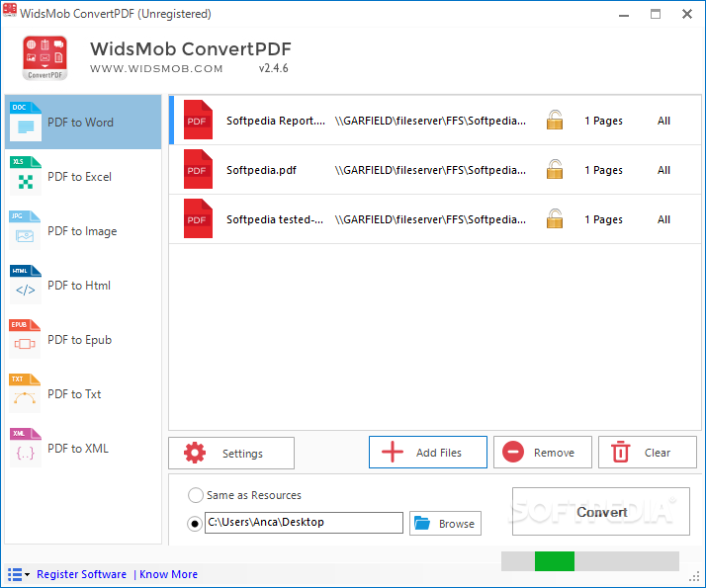Image resolution: width=706 pixels, height=588 pixels.
Task: Click the path of Softpedia tested file
Action: point(430,219)
